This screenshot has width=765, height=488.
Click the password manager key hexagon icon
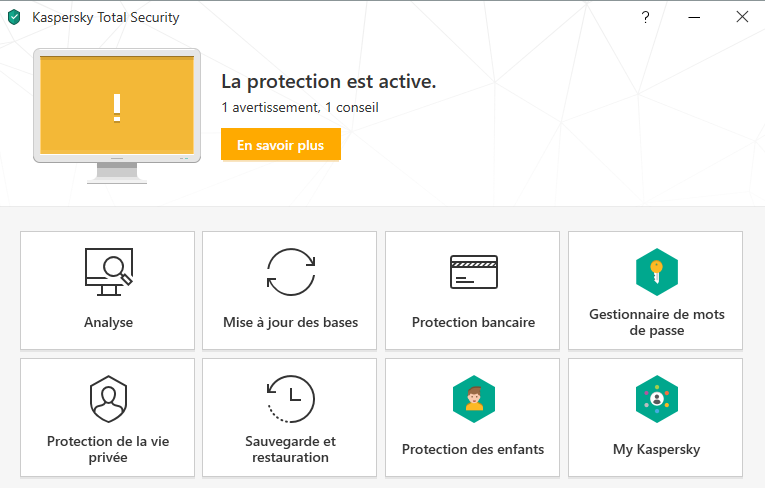click(x=656, y=271)
